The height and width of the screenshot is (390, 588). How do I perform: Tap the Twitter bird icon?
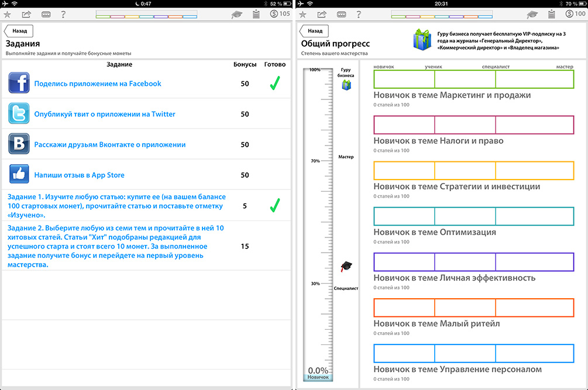tap(19, 114)
